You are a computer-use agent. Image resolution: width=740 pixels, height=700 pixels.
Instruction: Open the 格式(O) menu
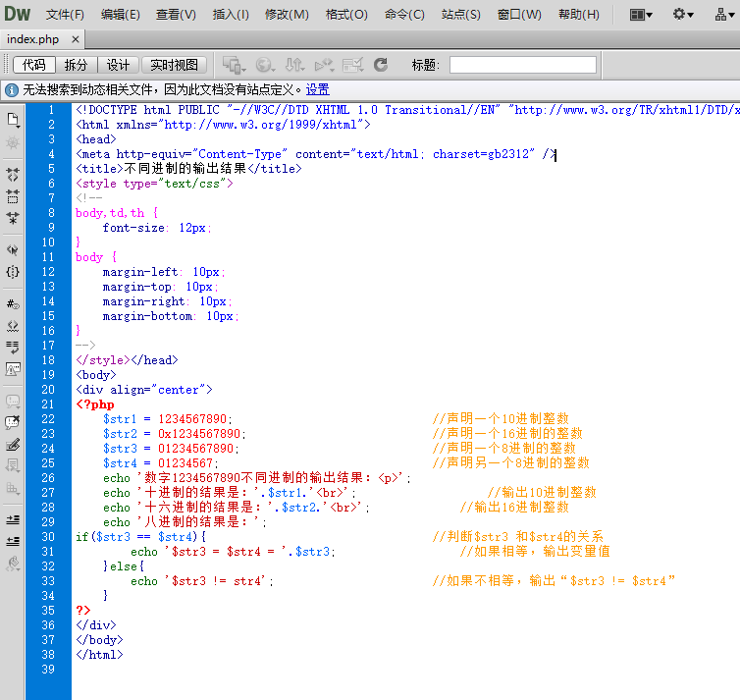[346, 15]
